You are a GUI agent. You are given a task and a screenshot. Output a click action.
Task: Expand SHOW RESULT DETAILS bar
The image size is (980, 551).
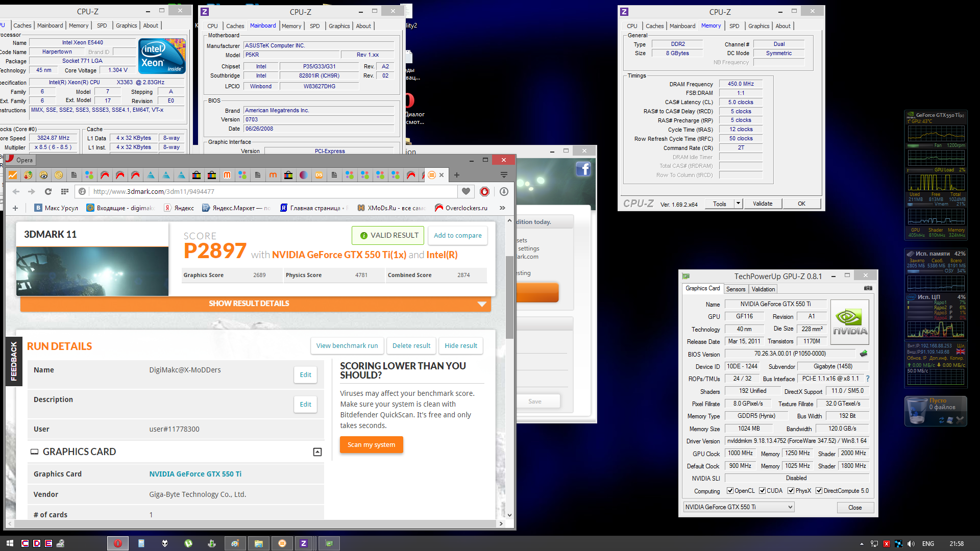[x=255, y=304]
